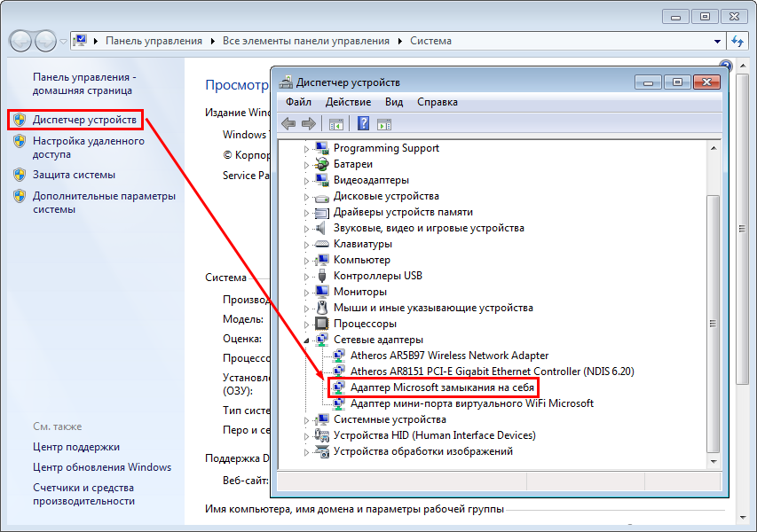
Task: Open Help using the blue question mark icon
Action: pos(363,123)
